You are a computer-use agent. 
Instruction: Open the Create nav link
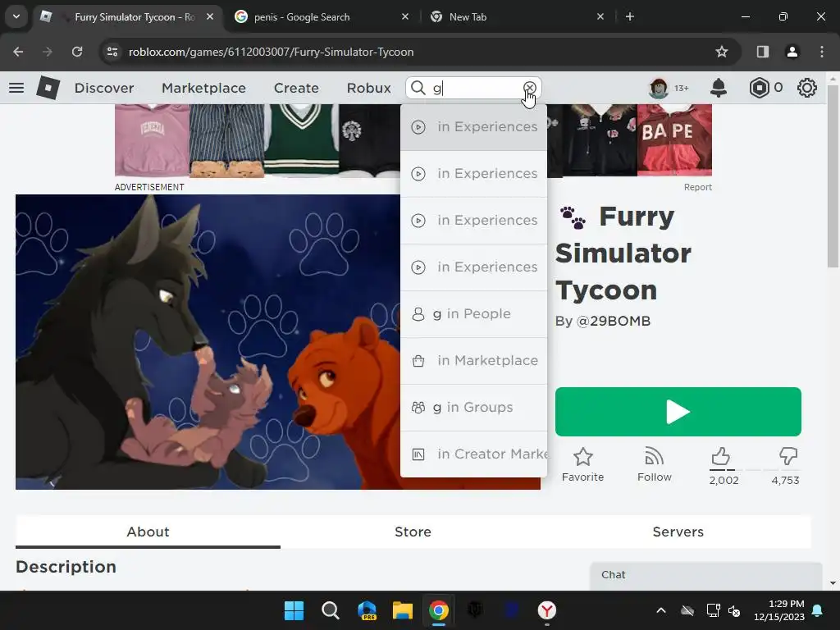296,88
